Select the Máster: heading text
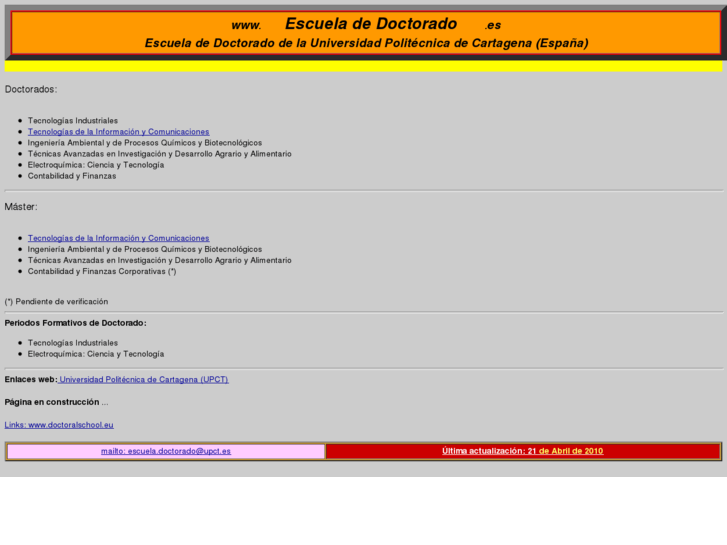Screen dimensions: 727x545 point(21,207)
